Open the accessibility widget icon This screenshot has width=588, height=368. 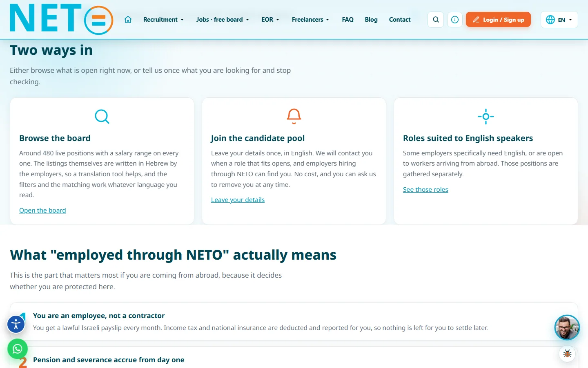[x=16, y=325]
